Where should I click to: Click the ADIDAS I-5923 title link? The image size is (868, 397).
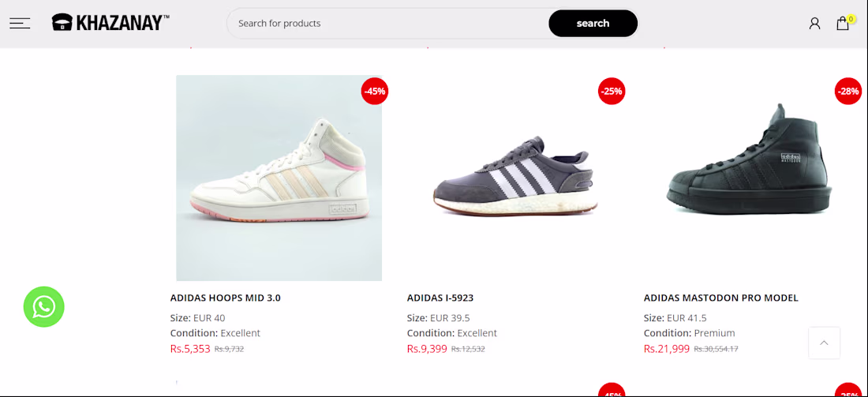pyautogui.click(x=440, y=298)
